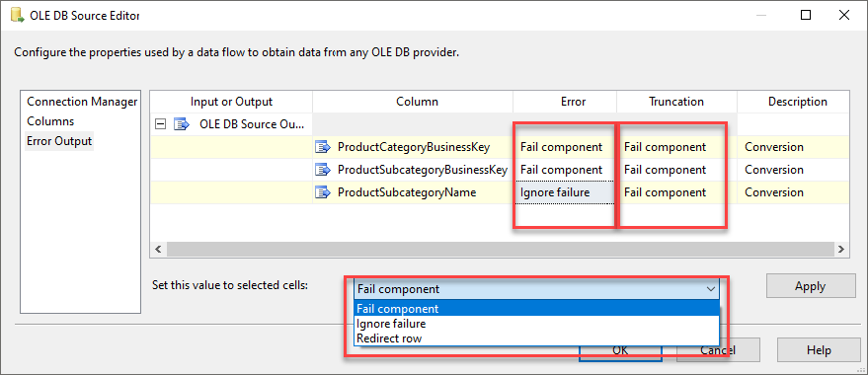The width and height of the screenshot is (868, 375).
Task: Collapse the OLE DB Source Output tree node
Action: tap(160, 124)
